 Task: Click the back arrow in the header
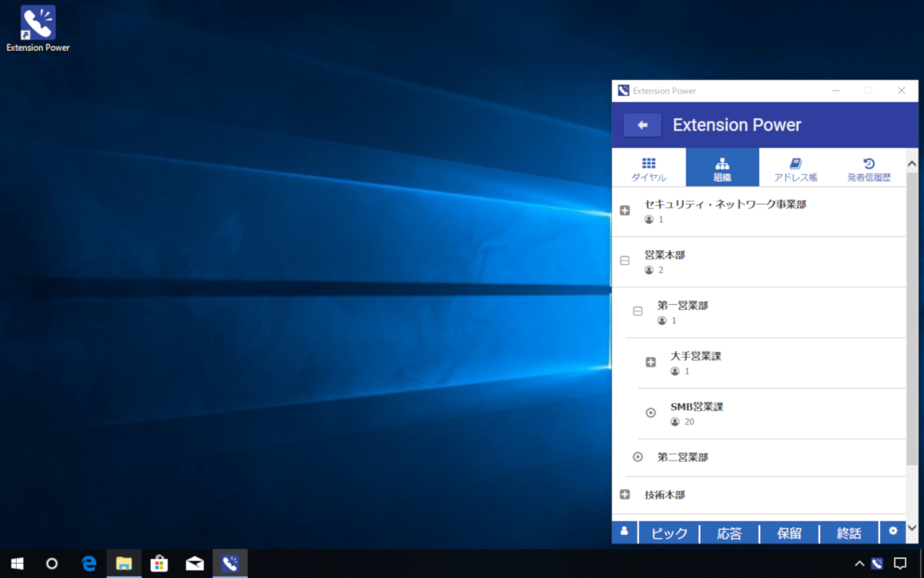point(642,125)
